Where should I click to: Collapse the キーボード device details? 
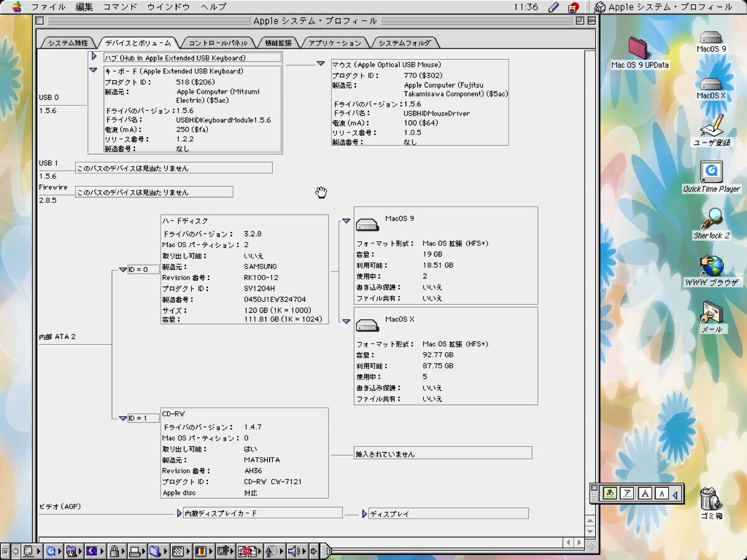pos(93,70)
